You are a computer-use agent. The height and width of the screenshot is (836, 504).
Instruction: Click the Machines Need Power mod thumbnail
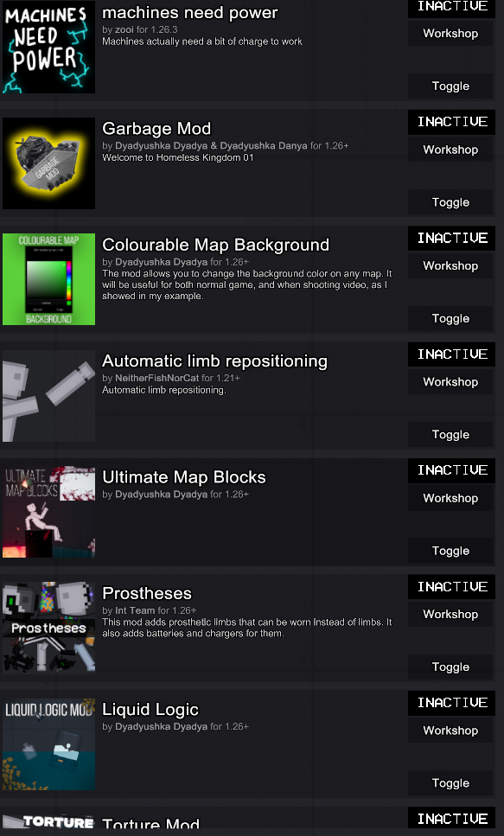[48, 47]
